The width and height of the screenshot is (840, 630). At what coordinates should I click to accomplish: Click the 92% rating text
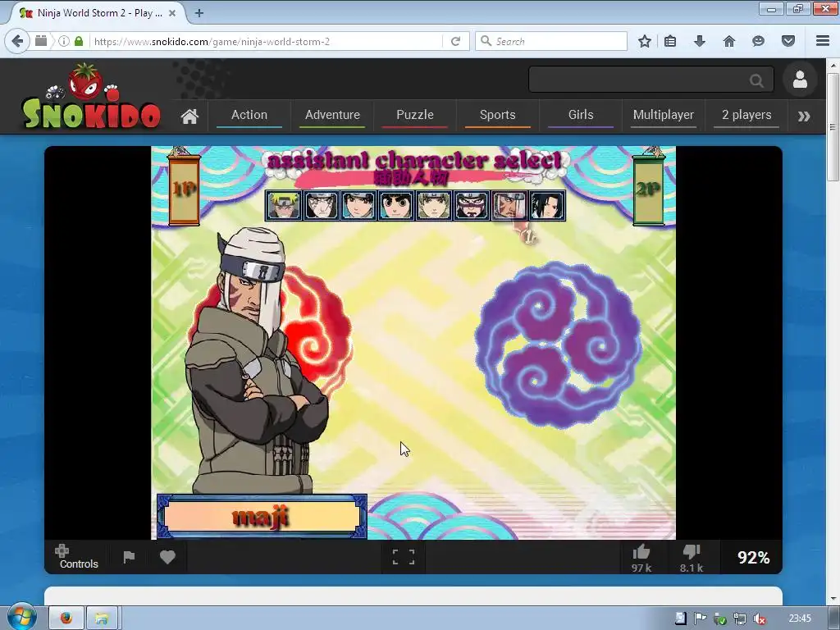[x=753, y=558]
